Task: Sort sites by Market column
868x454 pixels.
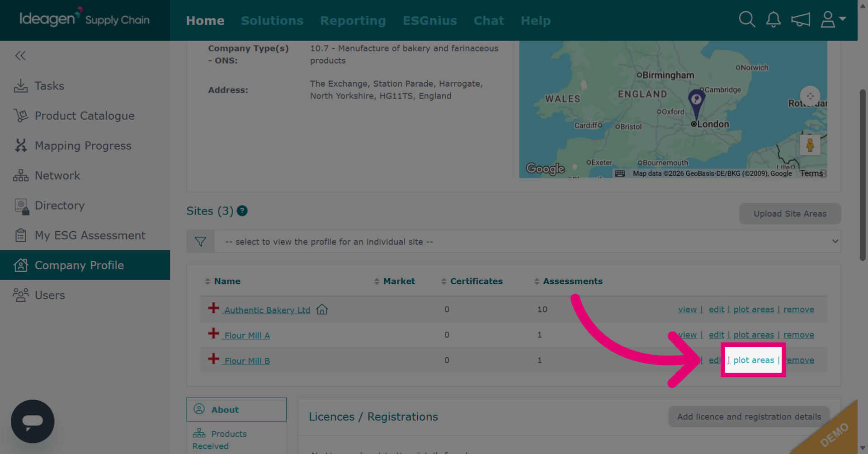Action: [x=394, y=281]
